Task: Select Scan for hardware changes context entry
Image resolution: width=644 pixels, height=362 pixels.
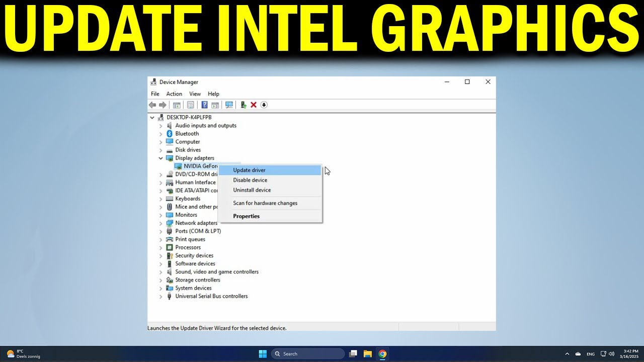Action: click(x=270, y=203)
